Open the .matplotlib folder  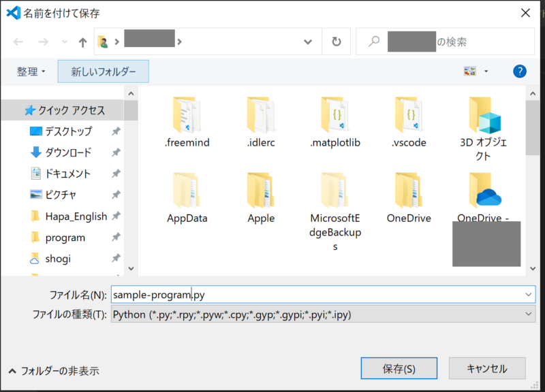tap(334, 115)
